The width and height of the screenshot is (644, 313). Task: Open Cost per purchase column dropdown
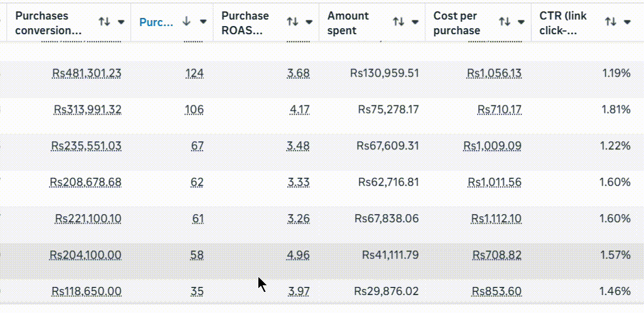[x=521, y=22]
